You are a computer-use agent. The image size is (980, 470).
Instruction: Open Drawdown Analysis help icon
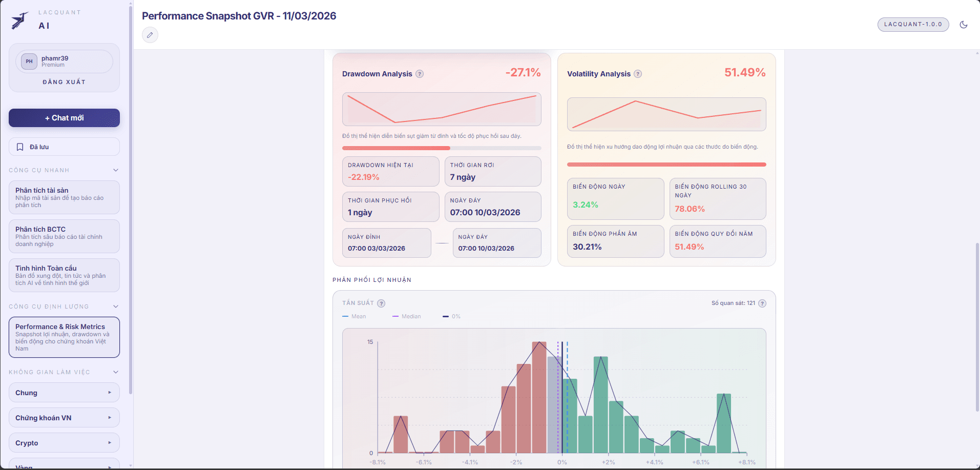pos(420,74)
